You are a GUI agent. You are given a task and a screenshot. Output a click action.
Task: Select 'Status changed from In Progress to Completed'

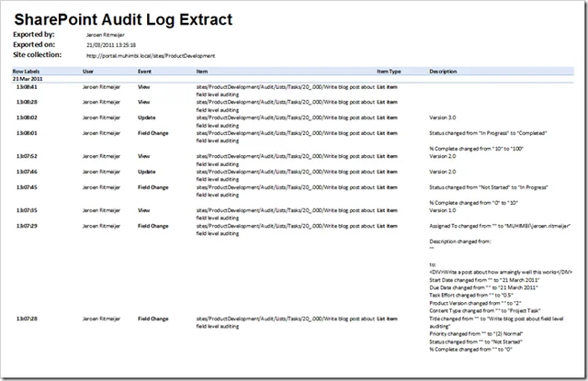[488, 133]
